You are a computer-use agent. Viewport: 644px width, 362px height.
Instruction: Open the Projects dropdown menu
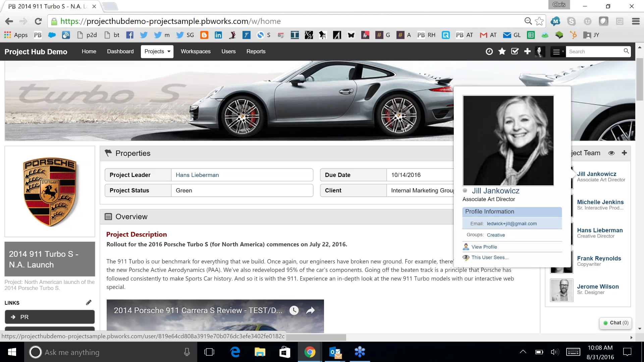[x=157, y=52]
